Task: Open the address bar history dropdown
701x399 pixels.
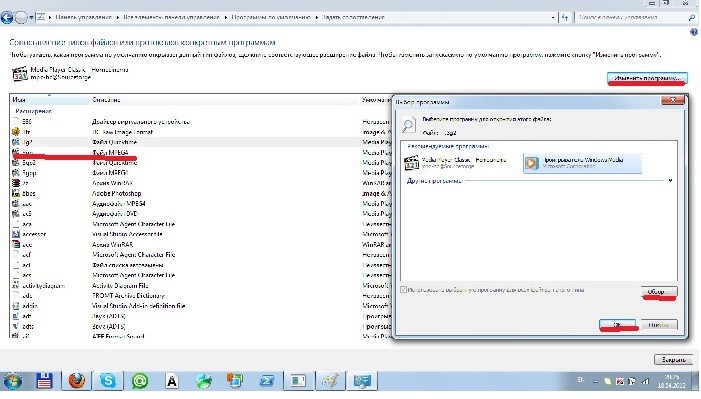Action: [553, 17]
